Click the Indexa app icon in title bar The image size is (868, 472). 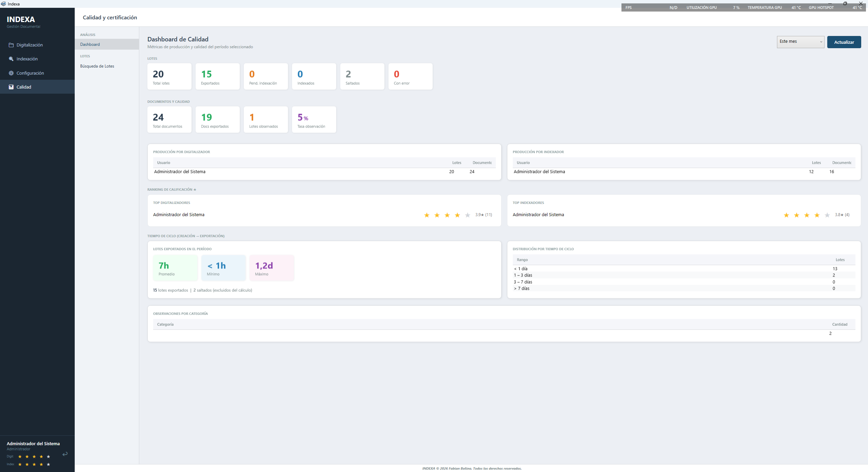click(x=3, y=4)
